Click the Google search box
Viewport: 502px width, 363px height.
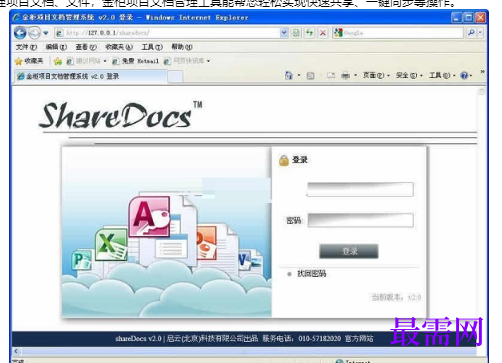(398, 33)
